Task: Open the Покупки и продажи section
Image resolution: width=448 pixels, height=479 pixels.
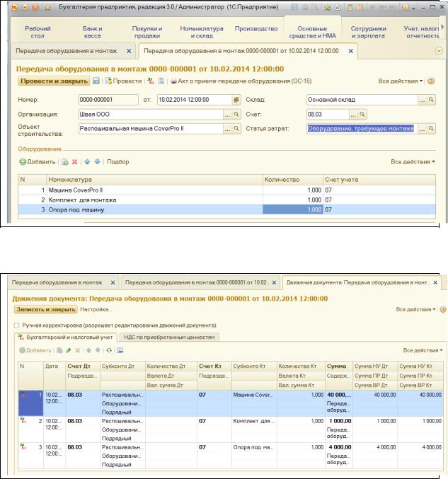Action: pos(147,32)
